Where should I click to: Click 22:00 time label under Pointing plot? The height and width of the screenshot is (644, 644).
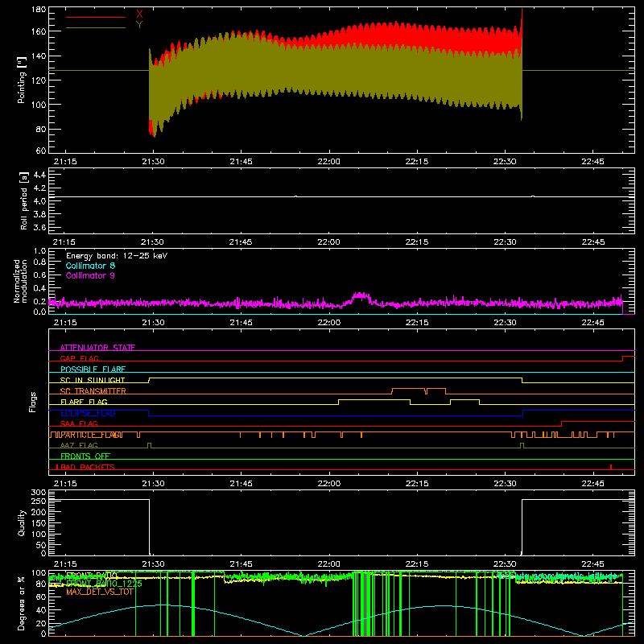click(x=329, y=162)
